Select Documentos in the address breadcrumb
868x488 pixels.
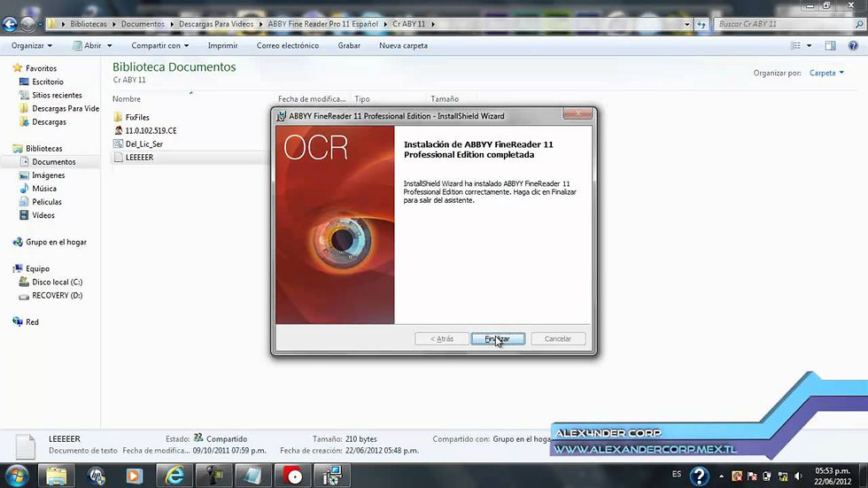143,24
